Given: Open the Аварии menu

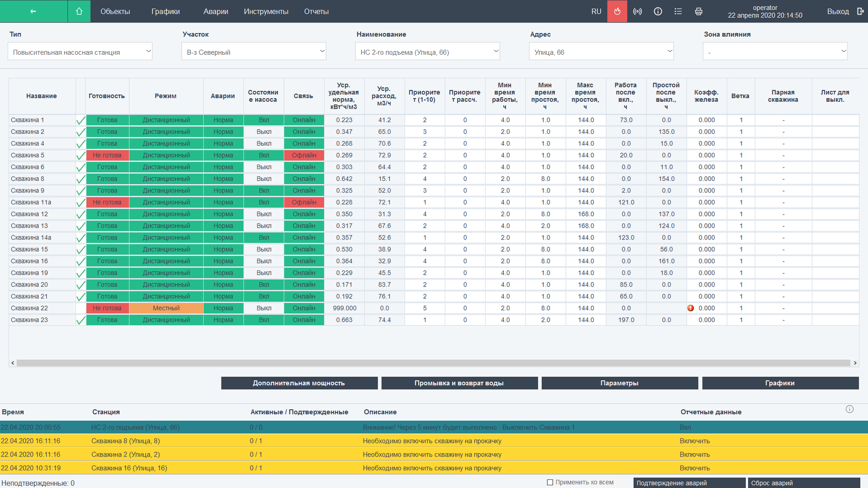Looking at the screenshot, I should point(216,11).
